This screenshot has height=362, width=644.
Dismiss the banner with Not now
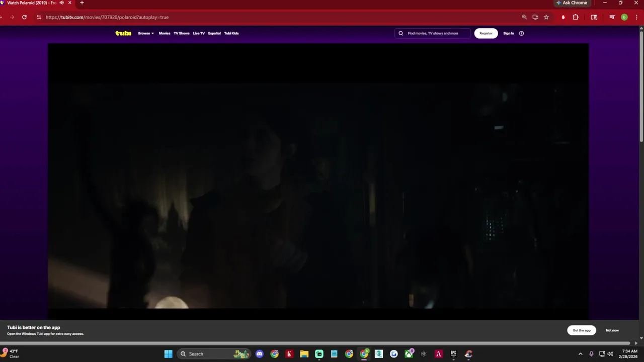click(x=612, y=330)
